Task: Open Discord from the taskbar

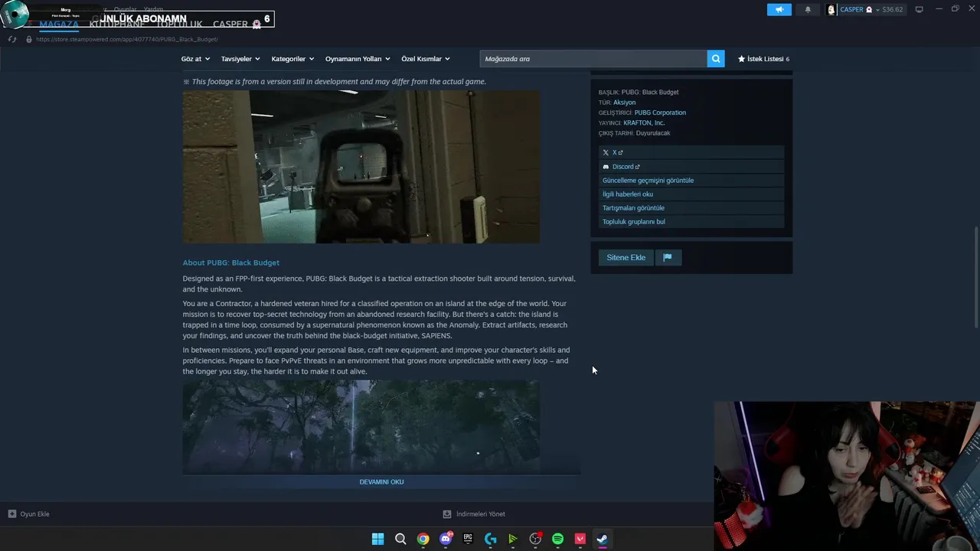Action: [446, 539]
